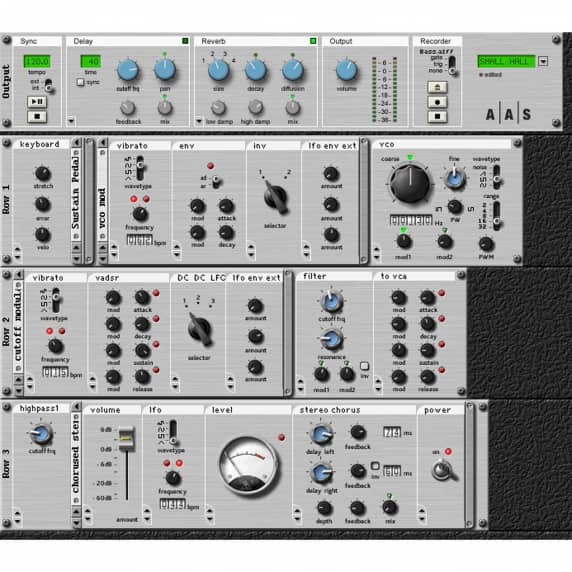Screen dimensions: 572x572
Task: Click the vco PWM knob
Action: tap(486, 244)
